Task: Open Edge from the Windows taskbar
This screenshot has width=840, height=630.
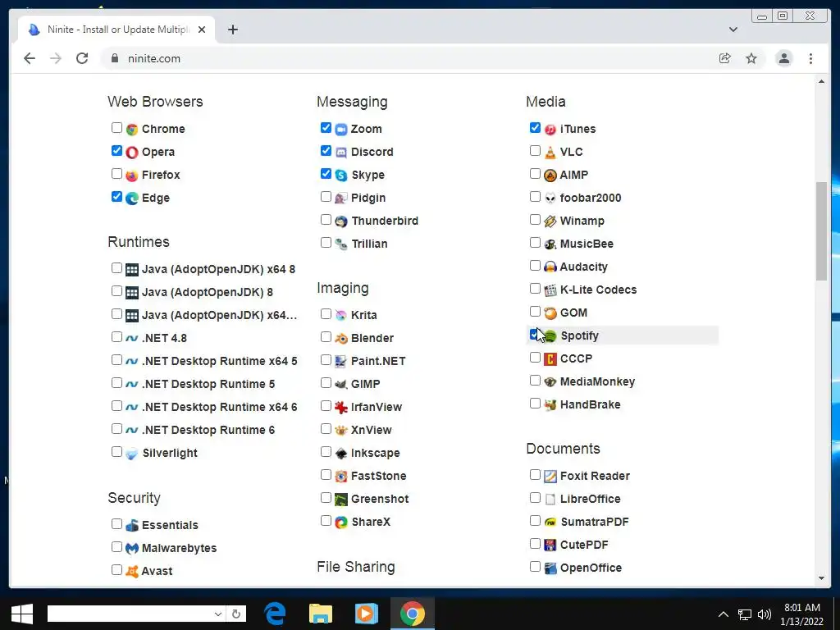Action: 275,614
